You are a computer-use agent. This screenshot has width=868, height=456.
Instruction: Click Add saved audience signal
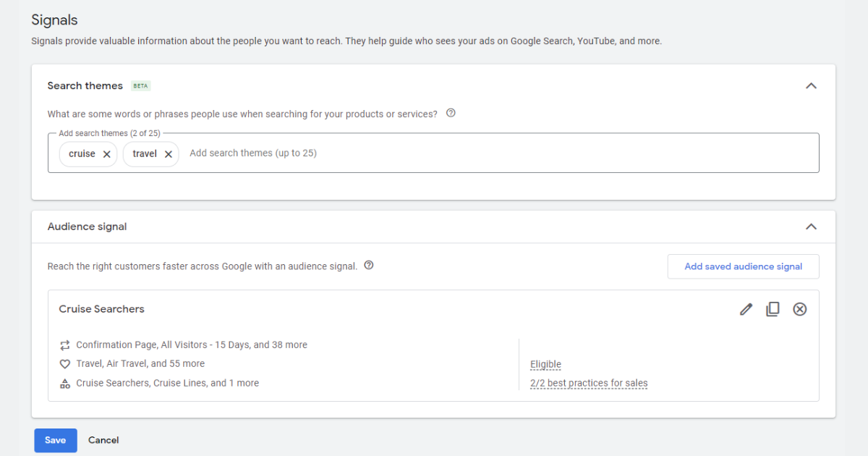[x=743, y=266]
